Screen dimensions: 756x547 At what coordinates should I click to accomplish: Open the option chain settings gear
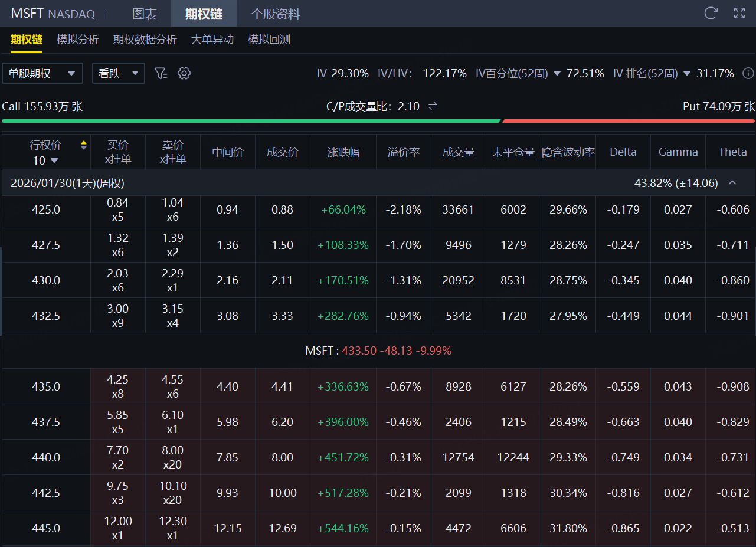[184, 73]
